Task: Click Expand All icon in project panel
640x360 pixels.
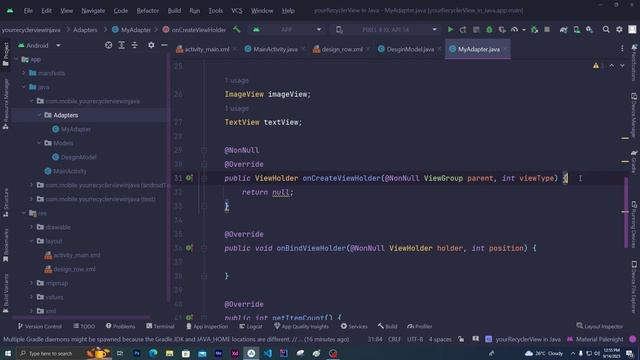Action: coord(122,45)
